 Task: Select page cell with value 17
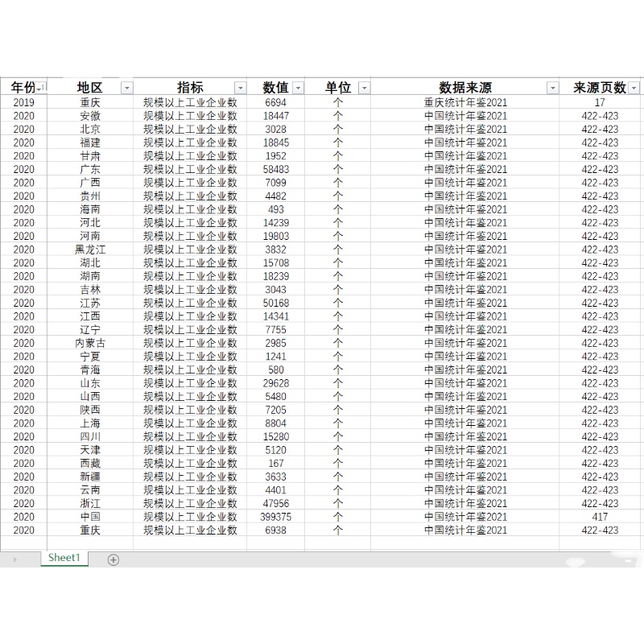click(x=600, y=102)
